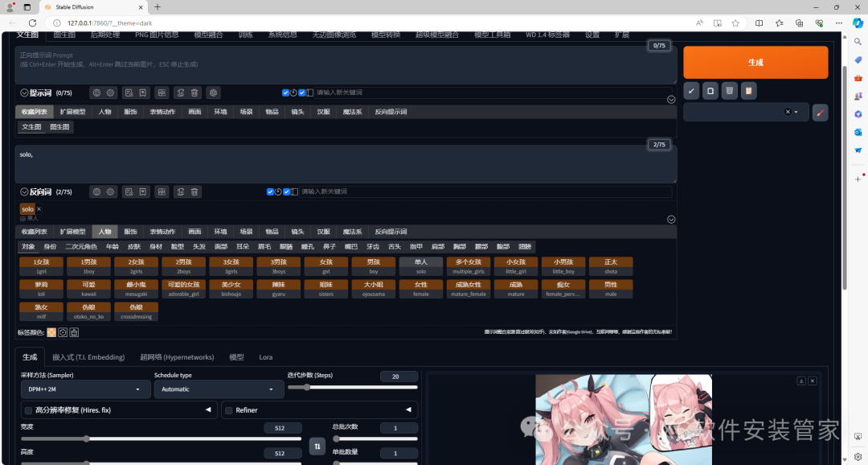
Task: Click the 图生图 button under 收藏列表
Action: [x=59, y=127]
